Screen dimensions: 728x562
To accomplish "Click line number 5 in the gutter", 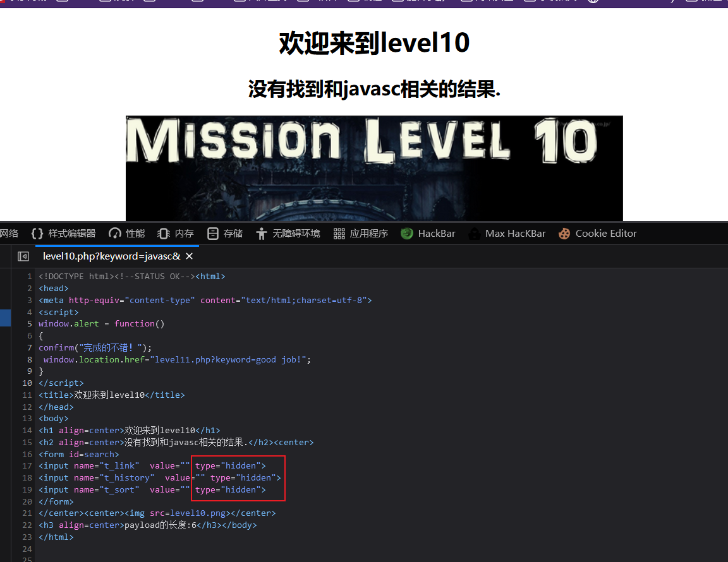I will pos(29,323).
